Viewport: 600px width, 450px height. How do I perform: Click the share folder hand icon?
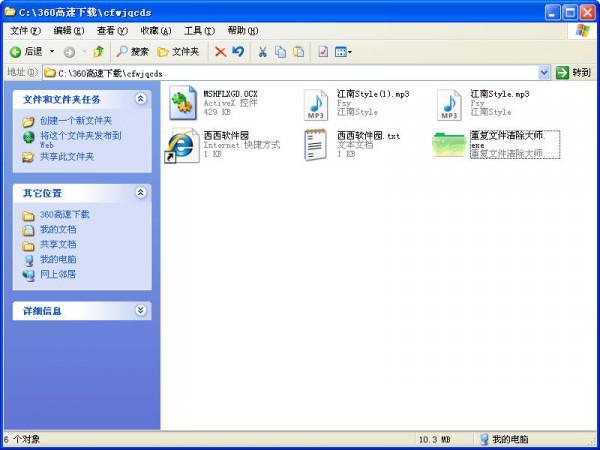click(28, 157)
